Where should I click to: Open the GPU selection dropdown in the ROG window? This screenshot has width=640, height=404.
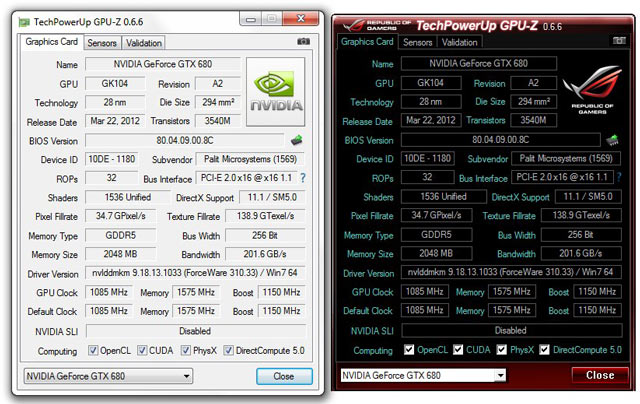tap(423, 375)
